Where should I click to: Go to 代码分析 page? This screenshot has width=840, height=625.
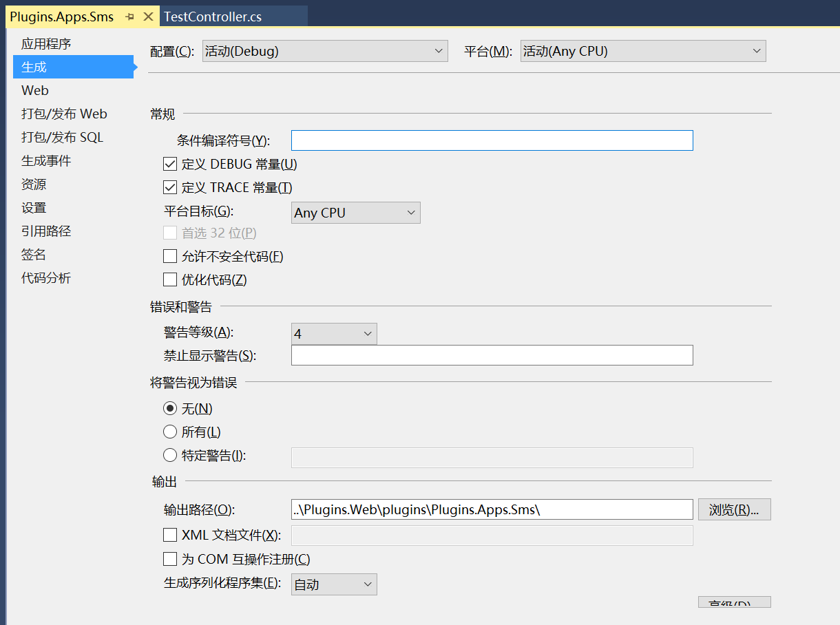pyautogui.click(x=46, y=278)
